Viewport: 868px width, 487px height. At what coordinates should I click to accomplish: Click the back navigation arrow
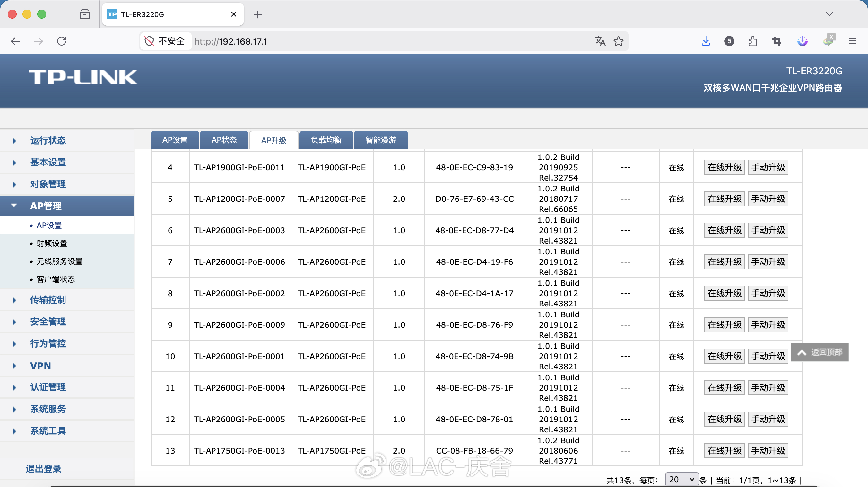[15, 41]
